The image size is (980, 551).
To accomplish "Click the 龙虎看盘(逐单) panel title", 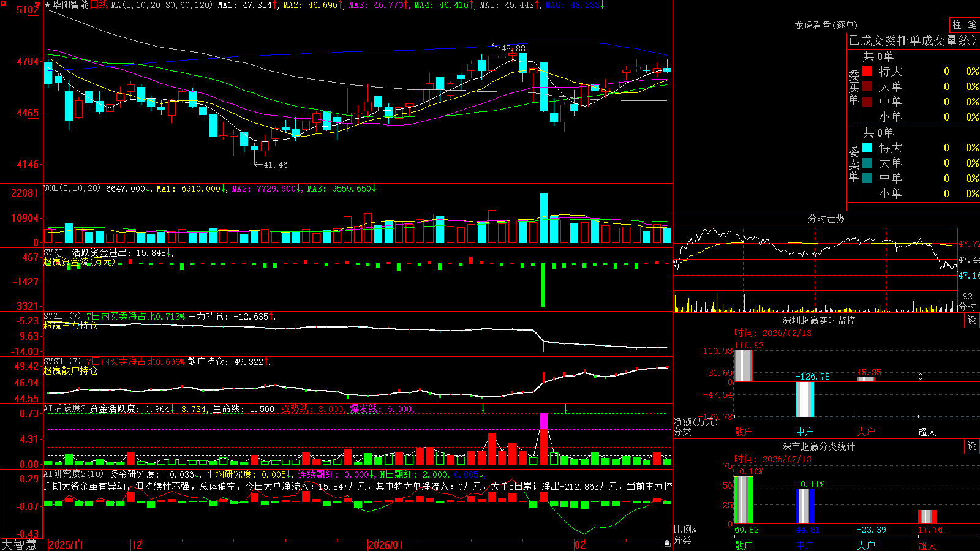I will point(826,25).
